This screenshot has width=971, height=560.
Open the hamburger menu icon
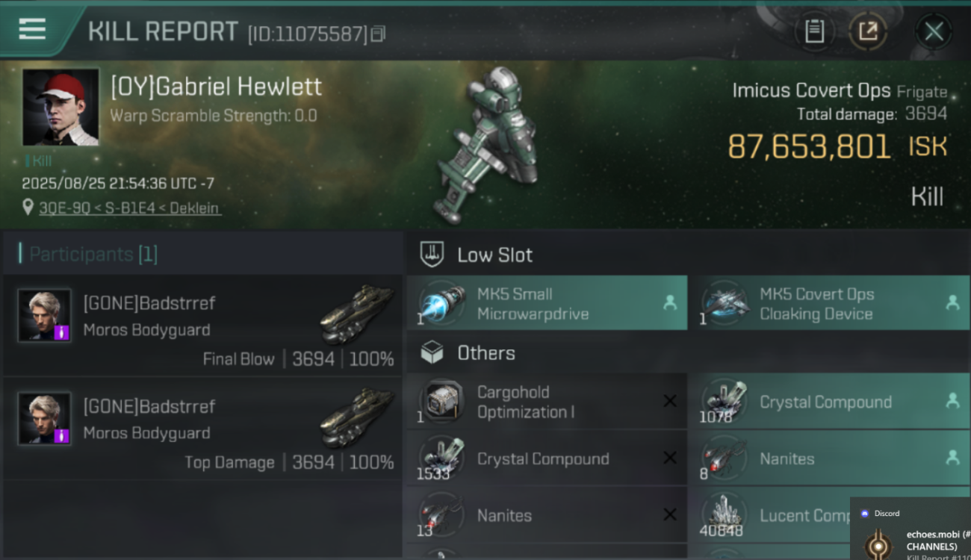[x=32, y=29]
